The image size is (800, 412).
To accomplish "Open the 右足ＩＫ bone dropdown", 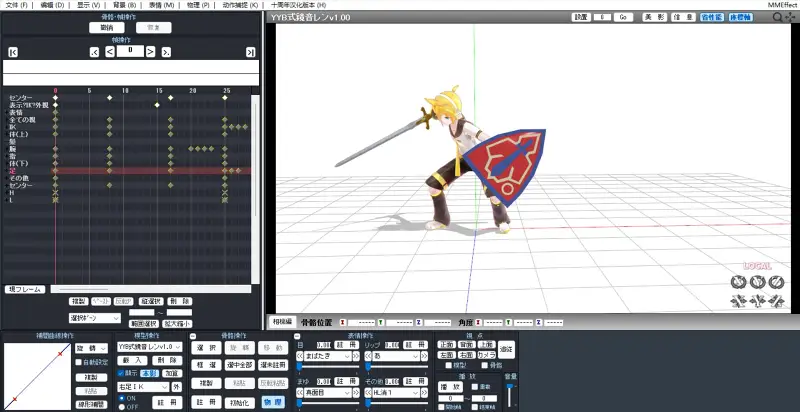I will pos(143,387).
